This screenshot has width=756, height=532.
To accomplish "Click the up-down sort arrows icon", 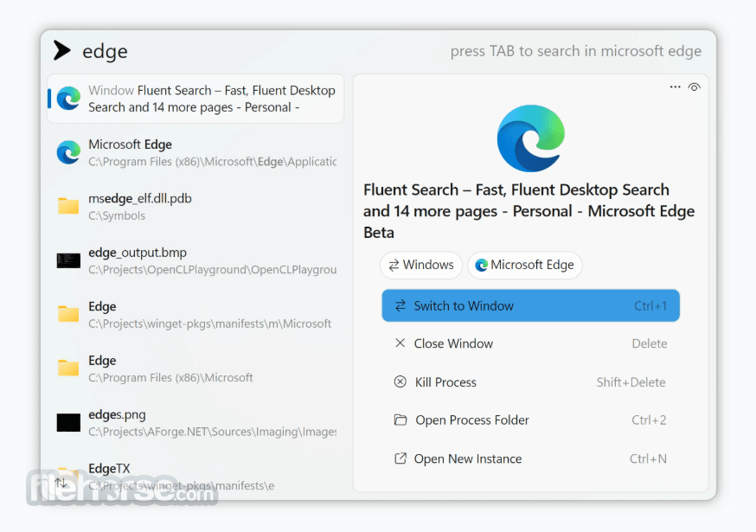I will tap(61, 483).
